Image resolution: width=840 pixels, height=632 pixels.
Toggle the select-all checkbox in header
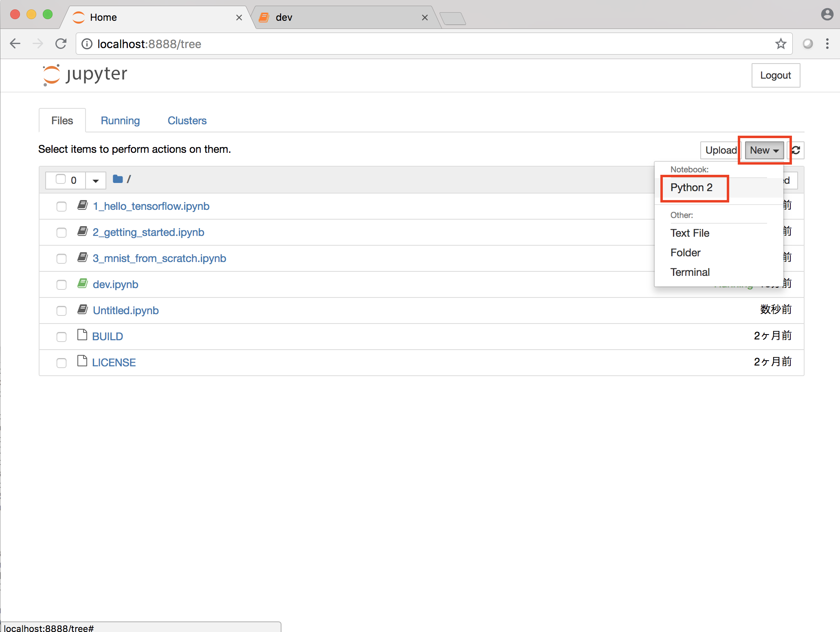click(x=61, y=179)
